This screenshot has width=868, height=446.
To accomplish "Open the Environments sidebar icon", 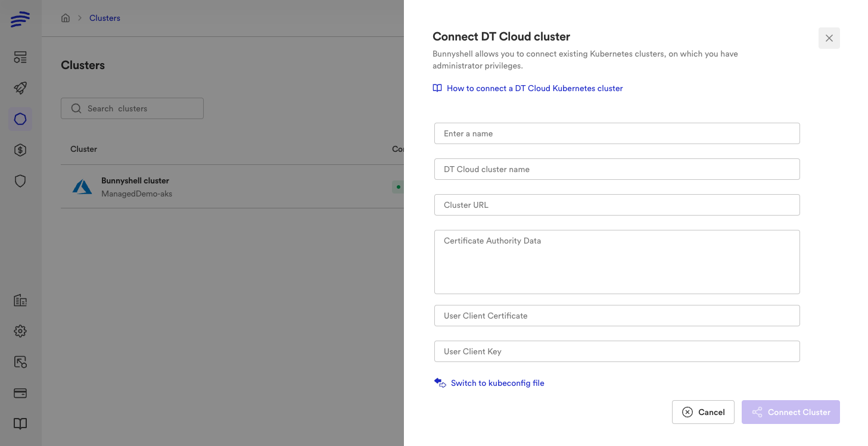I will point(20,57).
